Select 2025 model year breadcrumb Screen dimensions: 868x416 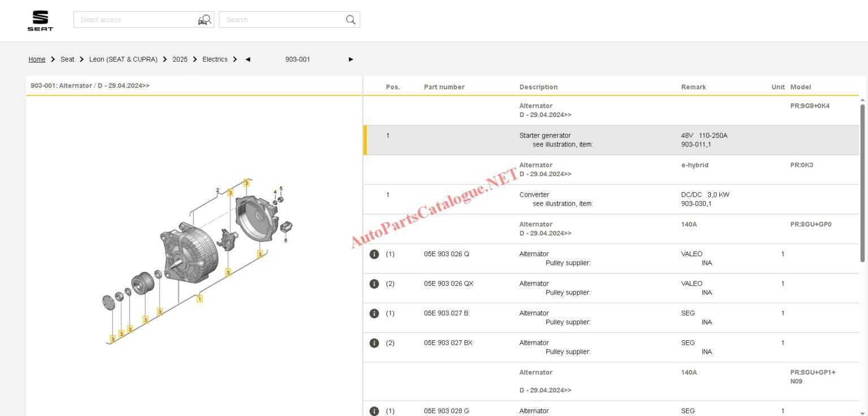(180, 59)
